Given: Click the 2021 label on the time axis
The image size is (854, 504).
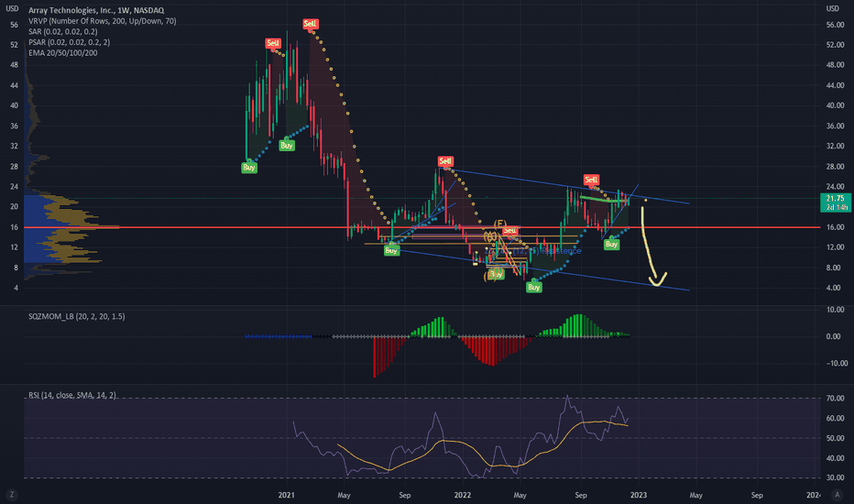Looking at the screenshot, I should [287, 495].
